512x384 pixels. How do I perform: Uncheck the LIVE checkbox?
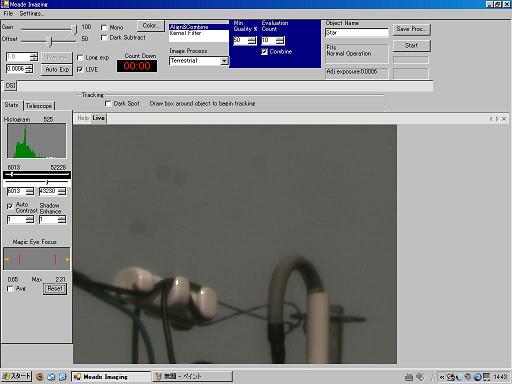(80, 69)
